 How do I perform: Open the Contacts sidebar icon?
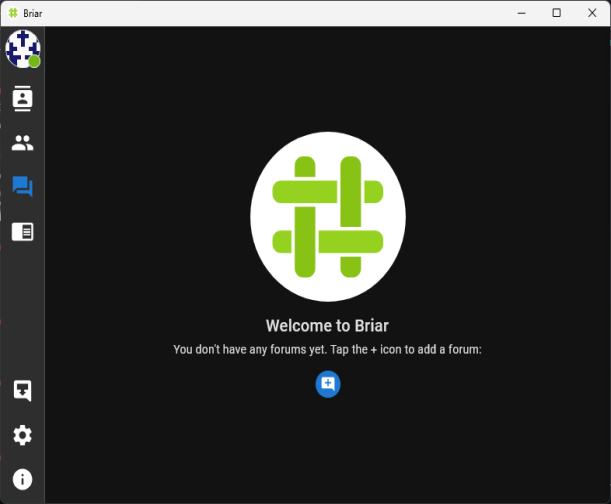click(x=23, y=99)
